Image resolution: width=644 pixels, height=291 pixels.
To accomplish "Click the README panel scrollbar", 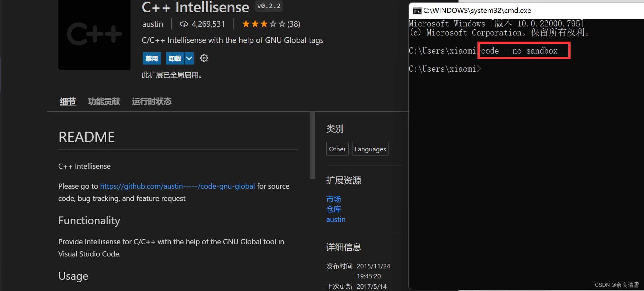I will coord(312,145).
